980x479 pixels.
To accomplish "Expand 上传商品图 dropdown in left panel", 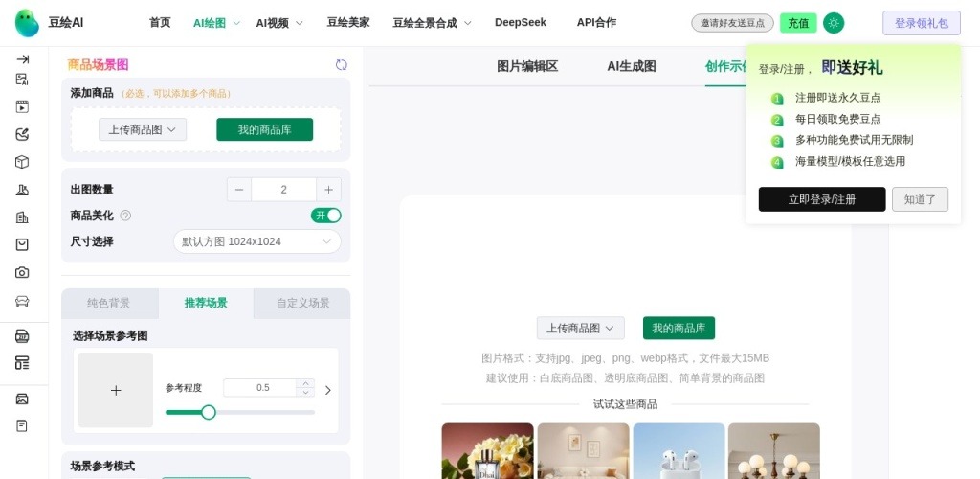I will point(143,129).
